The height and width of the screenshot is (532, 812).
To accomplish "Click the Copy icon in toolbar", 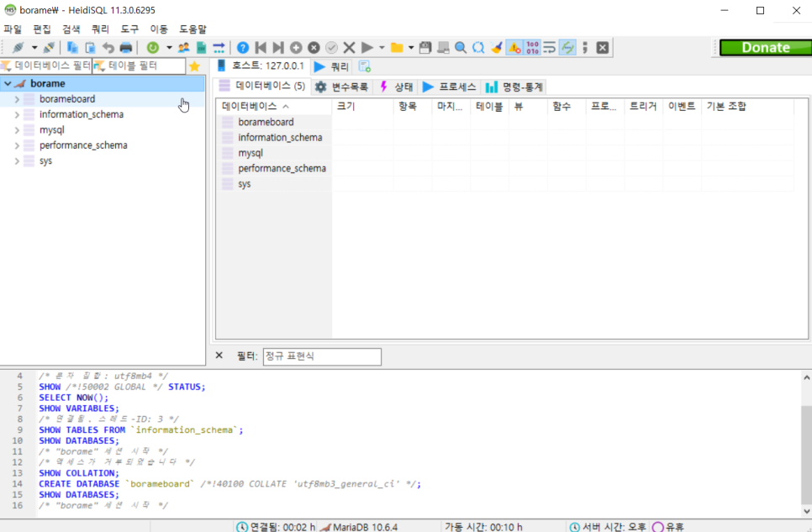I will pos(72,48).
